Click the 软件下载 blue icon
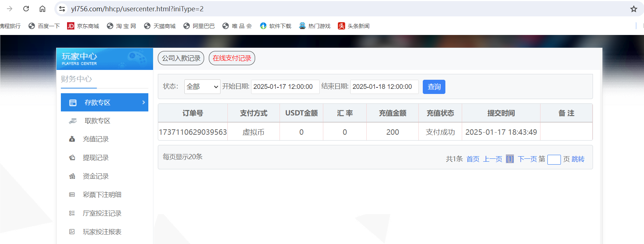The width and height of the screenshot is (644, 244). (263, 26)
